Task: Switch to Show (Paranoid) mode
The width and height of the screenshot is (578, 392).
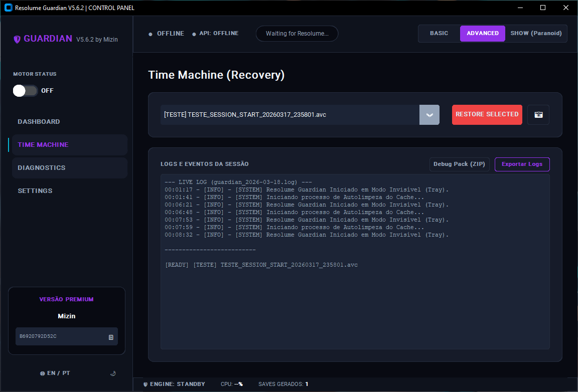Action: [536, 34]
